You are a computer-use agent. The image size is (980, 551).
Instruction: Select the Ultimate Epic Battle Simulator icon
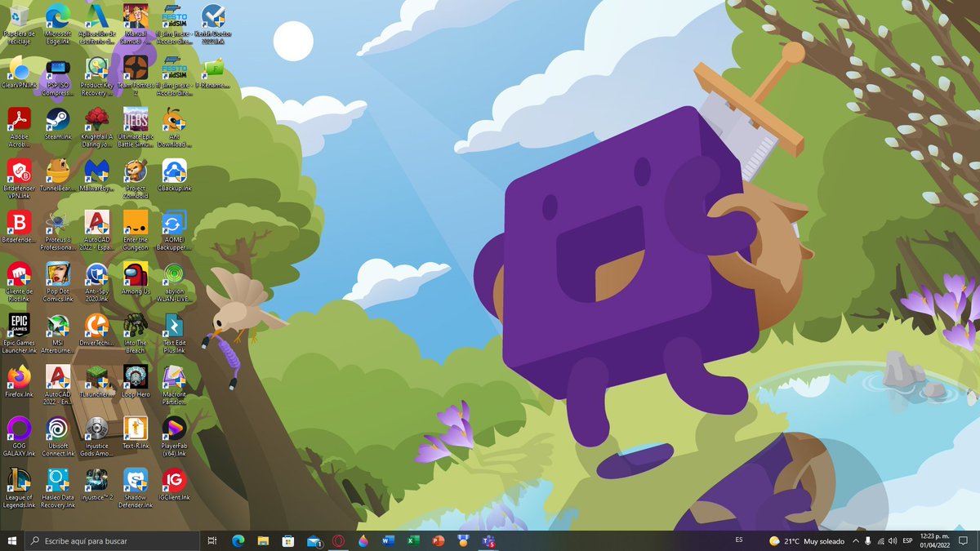click(x=136, y=128)
